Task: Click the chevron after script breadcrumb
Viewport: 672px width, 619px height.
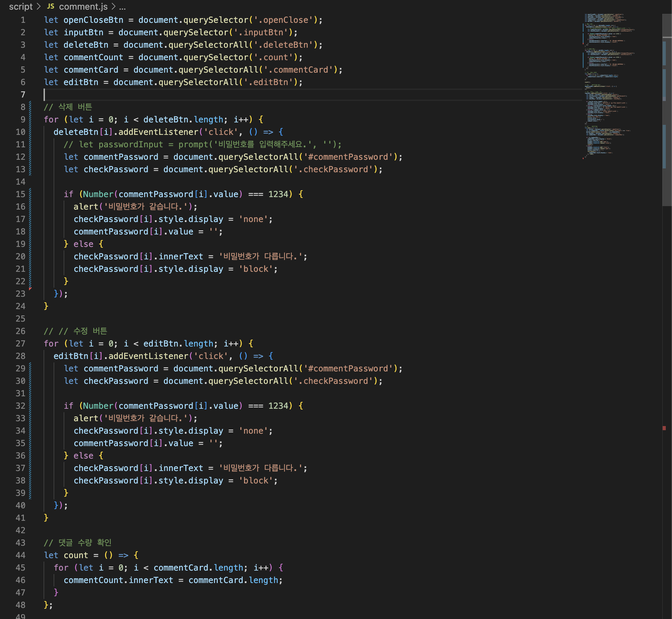Action: pyautogui.click(x=38, y=7)
